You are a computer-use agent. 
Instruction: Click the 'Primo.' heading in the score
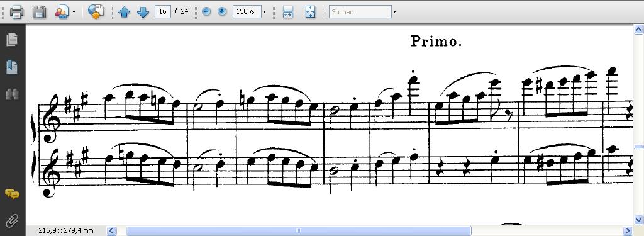pyautogui.click(x=436, y=41)
